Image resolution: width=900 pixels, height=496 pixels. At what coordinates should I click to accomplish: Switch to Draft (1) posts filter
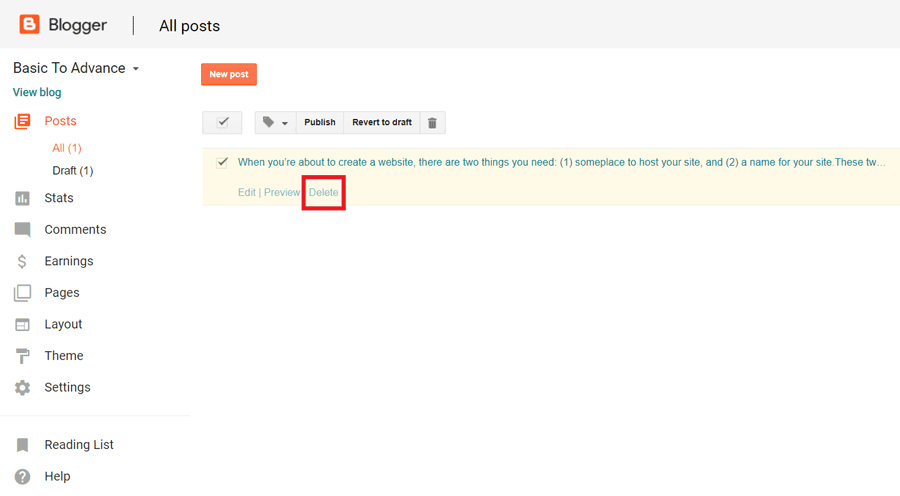click(x=72, y=171)
